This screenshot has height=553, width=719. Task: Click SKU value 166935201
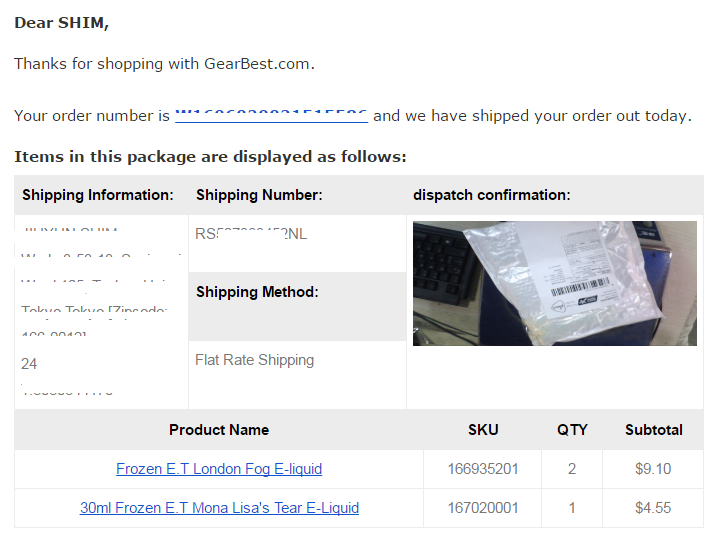tap(483, 468)
